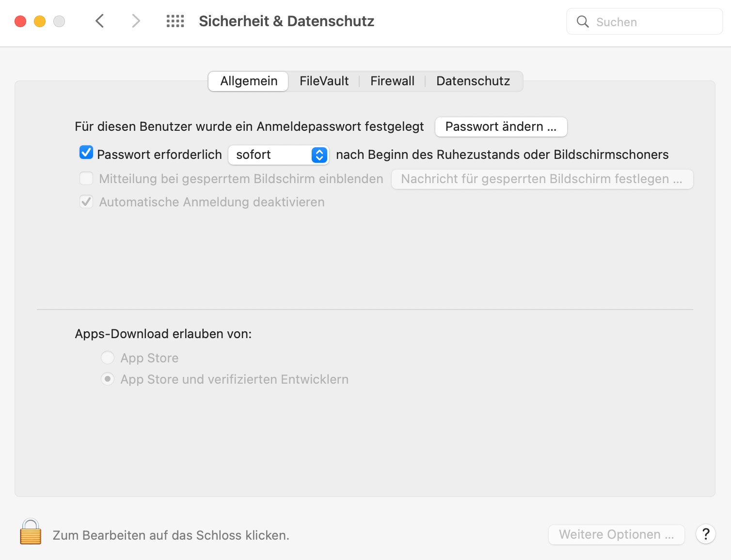Screen dimensions: 731x560
Task: Open help with the question mark button
Action: (x=706, y=534)
